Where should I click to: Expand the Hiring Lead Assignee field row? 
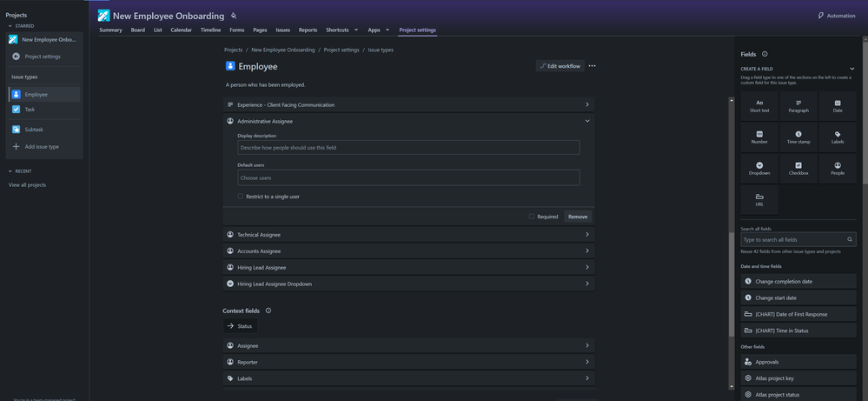coord(408,268)
